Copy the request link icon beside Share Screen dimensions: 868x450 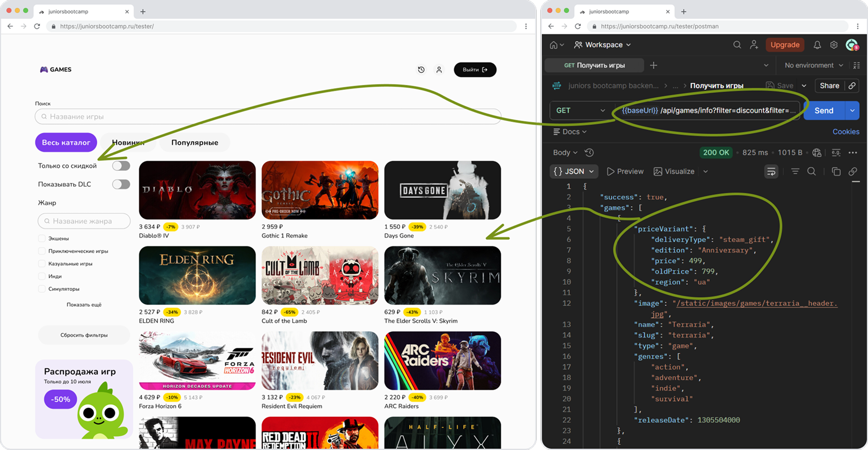[852, 85]
